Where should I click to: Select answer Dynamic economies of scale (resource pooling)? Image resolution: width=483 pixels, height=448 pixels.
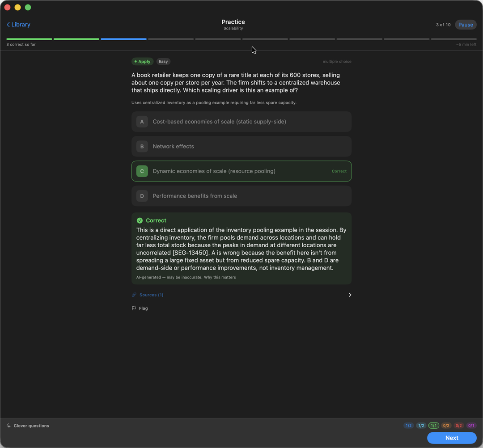[241, 171]
